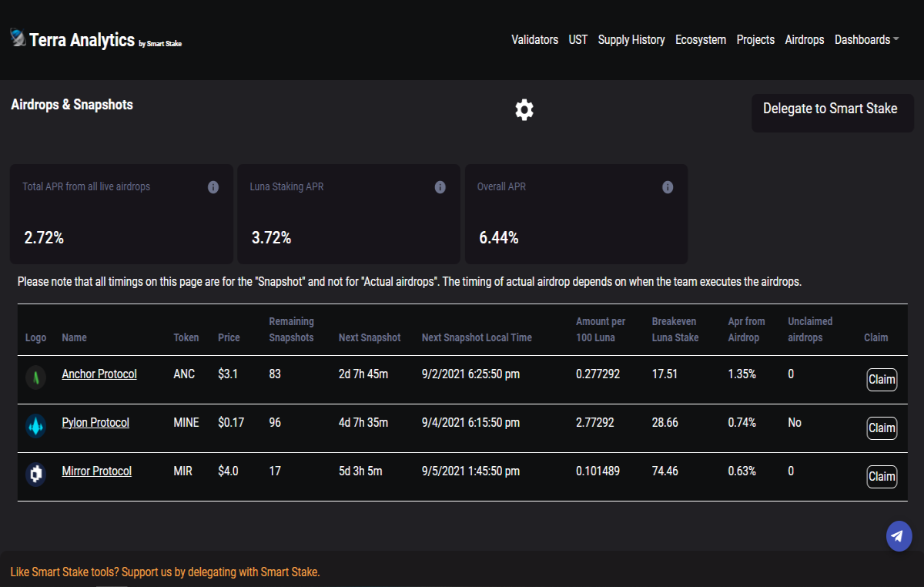The width and height of the screenshot is (924, 587).
Task: Claim the Anchor Protocol airdrop
Action: pos(882,380)
